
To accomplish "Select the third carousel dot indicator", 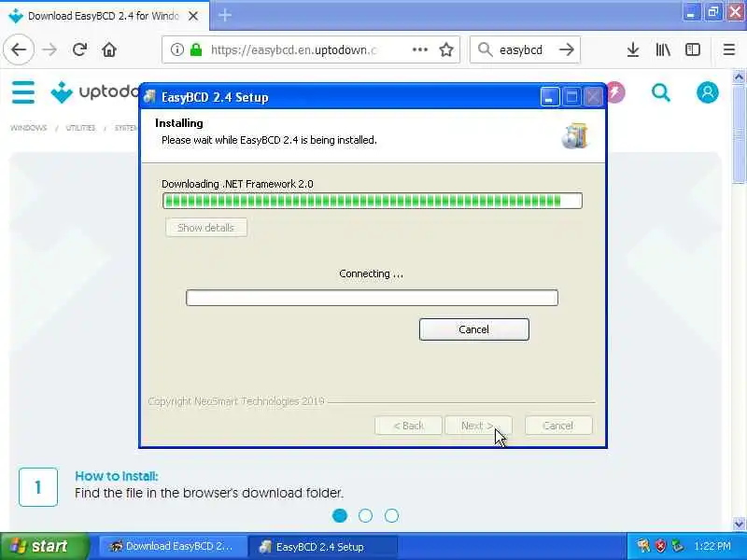I will 391,515.
